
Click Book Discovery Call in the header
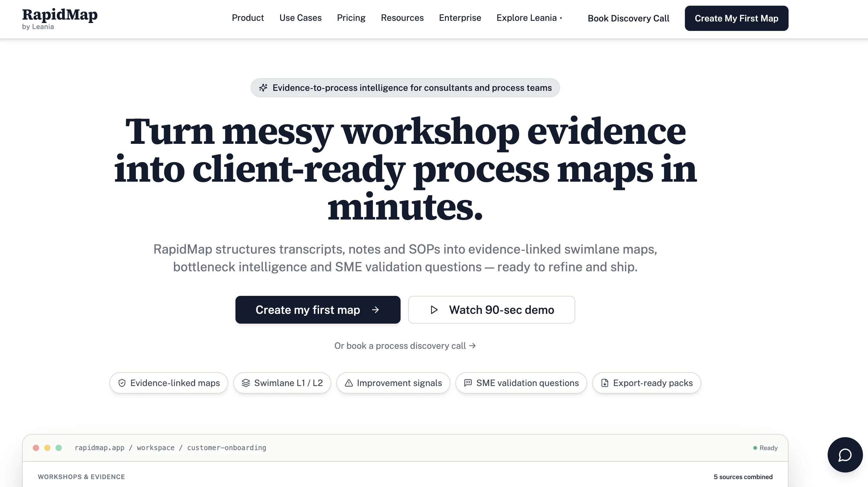[628, 18]
